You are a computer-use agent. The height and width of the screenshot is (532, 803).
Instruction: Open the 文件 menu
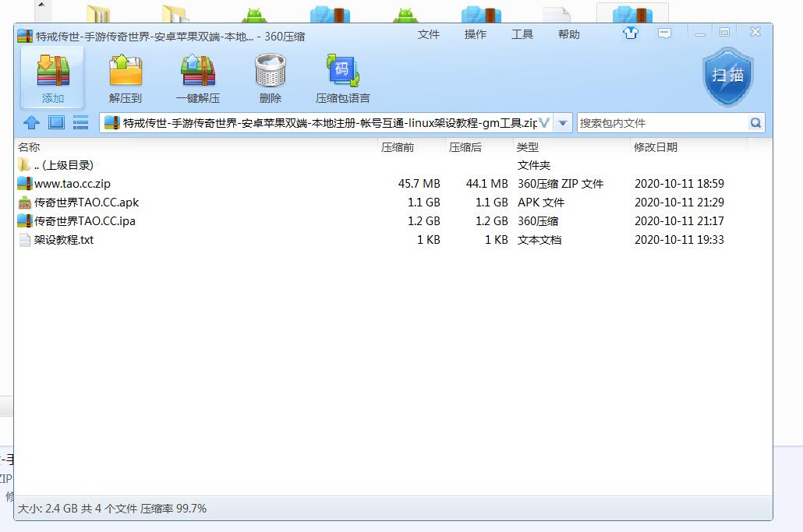coord(429,34)
